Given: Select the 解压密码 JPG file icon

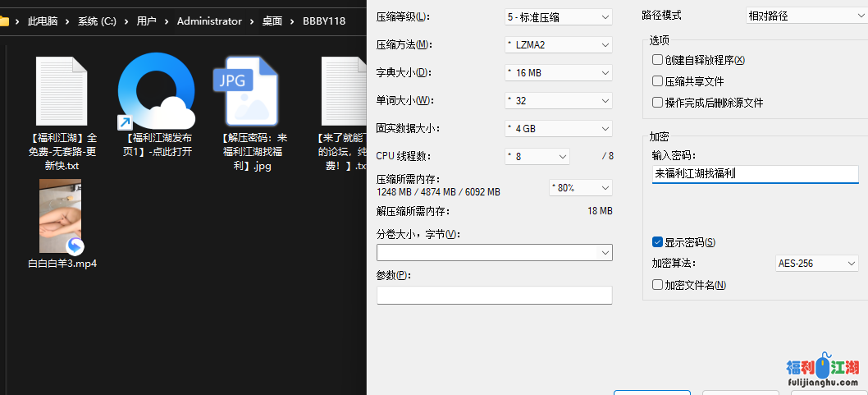Looking at the screenshot, I should [x=246, y=90].
